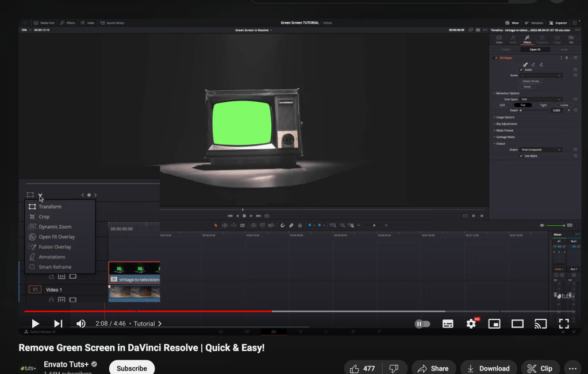588x374 pixels.
Task: Click the Delete Stroke button
Action: (531, 81)
